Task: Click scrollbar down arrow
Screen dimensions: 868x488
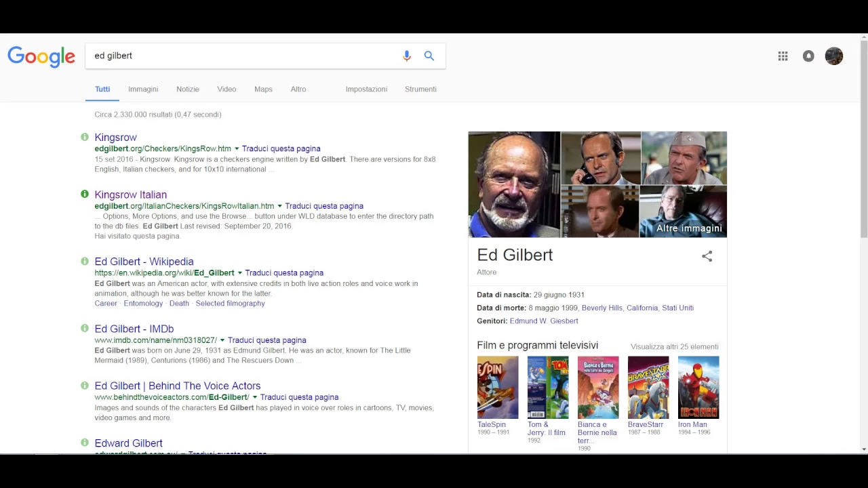Action: (x=863, y=449)
